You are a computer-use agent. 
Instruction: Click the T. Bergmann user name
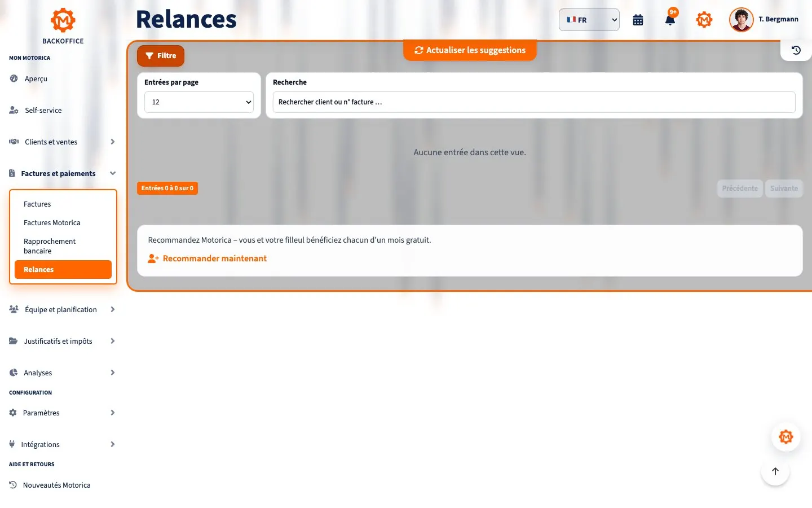click(778, 19)
